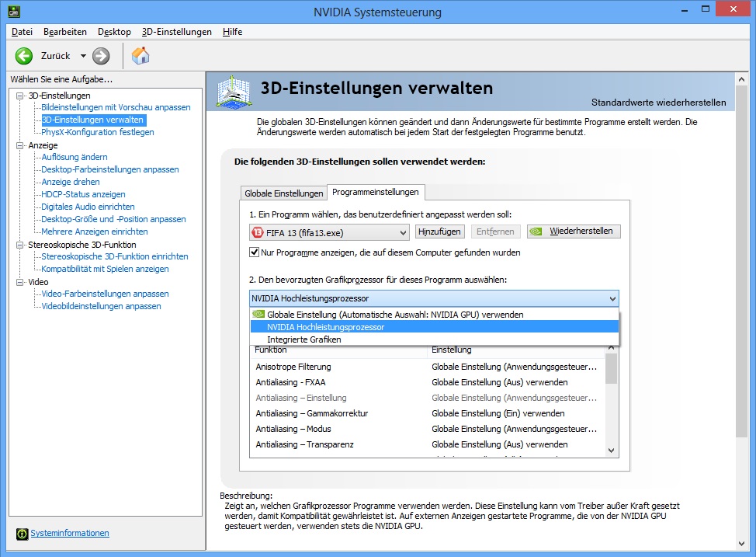Open Desktop-Farbeinstellungen anpassen

click(x=110, y=169)
